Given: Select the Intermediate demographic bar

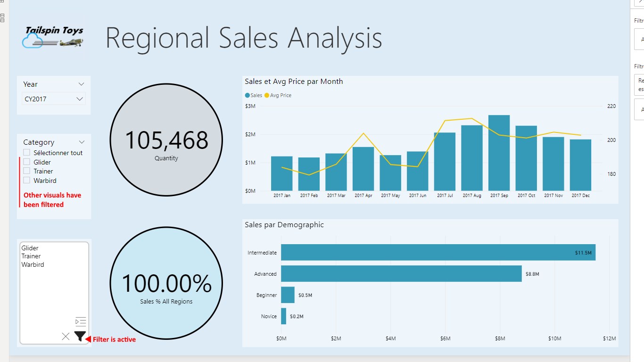Looking at the screenshot, I should 438,252.
